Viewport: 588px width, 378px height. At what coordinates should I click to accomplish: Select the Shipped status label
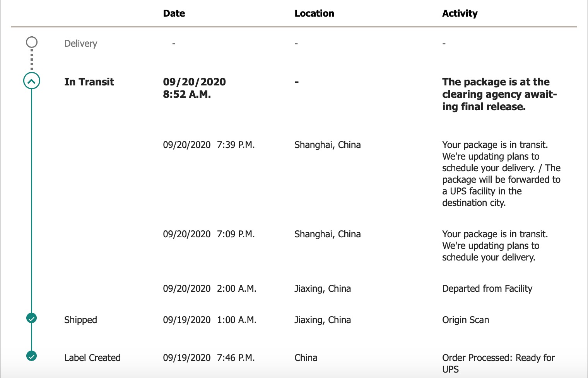coord(80,320)
